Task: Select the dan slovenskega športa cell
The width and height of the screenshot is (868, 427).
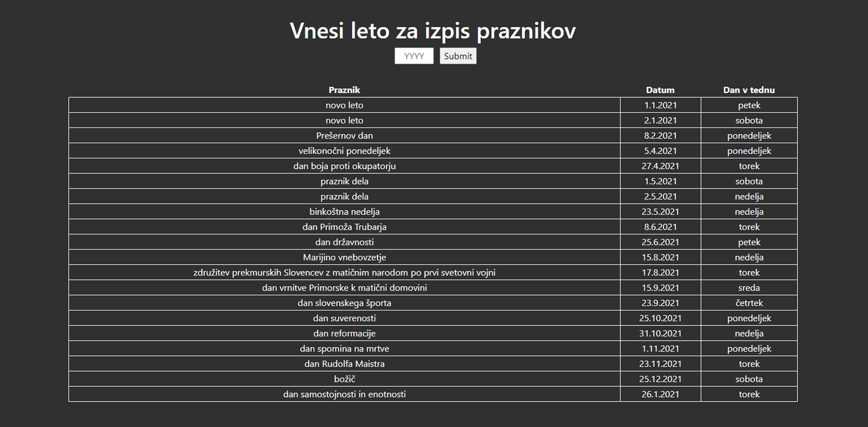Action: tap(344, 303)
